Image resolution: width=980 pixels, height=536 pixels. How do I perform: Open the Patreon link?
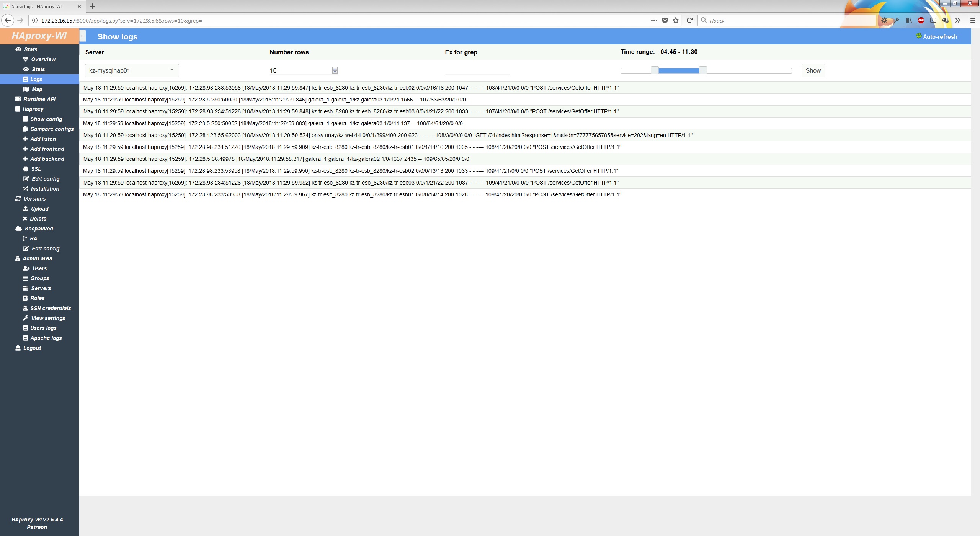pos(37,527)
